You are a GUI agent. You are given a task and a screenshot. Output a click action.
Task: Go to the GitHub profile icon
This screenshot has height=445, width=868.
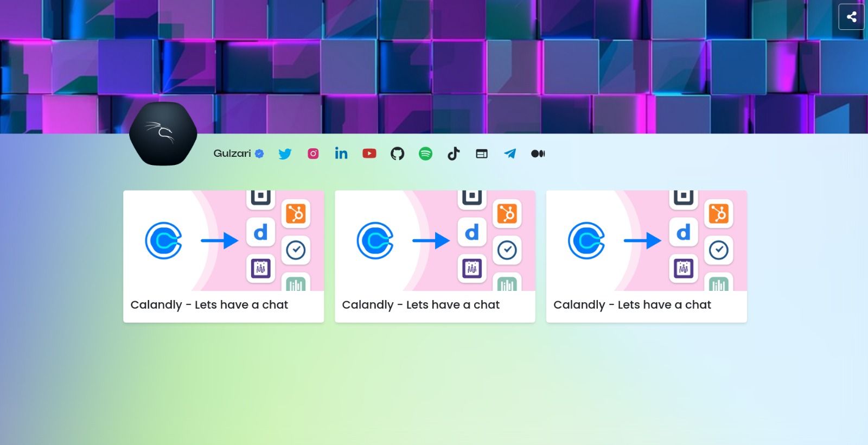coord(398,154)
